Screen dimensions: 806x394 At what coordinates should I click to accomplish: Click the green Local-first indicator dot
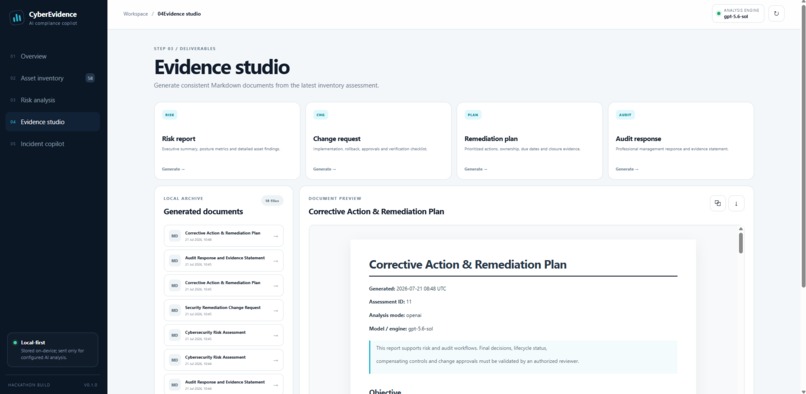click(x=15, y=342)
